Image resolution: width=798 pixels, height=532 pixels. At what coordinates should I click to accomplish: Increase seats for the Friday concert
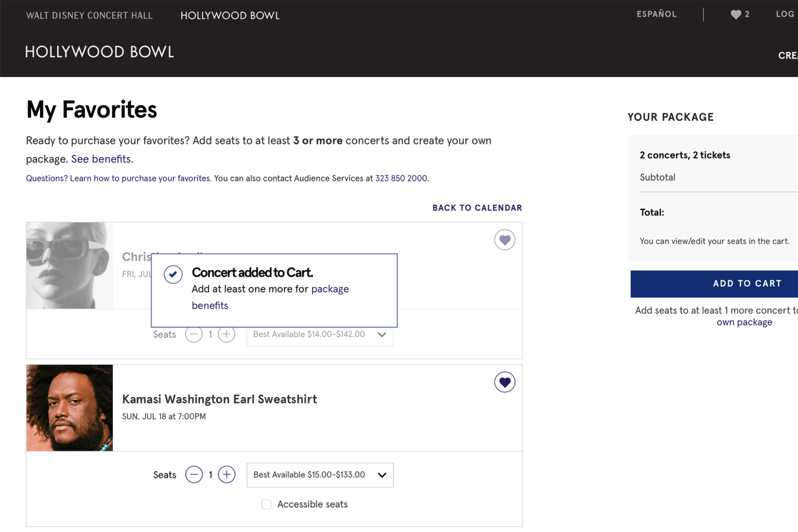(226, 334)
